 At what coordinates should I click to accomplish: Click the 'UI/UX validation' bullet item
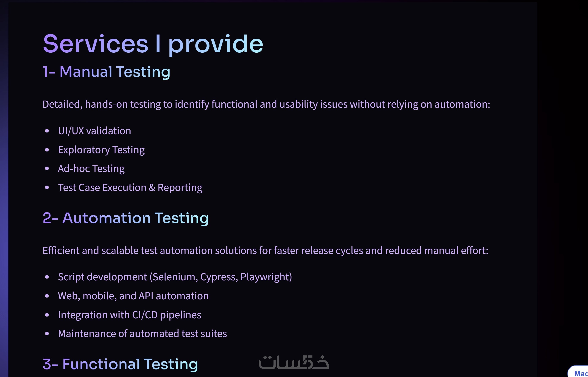click(x=95, y=131)
